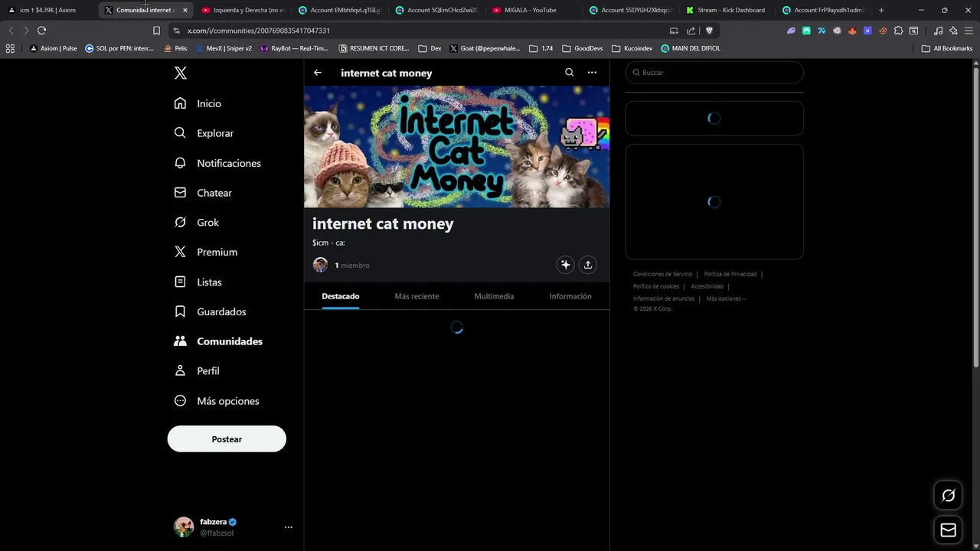This screenshot has width=980, height=551.
Task: Click the Internet Cat Money banner image
Action: coord(457,146)
